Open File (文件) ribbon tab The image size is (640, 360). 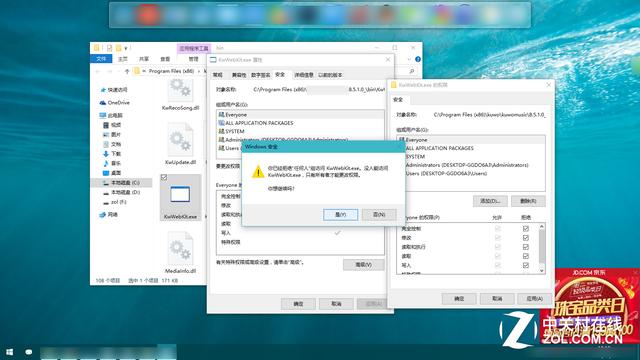coord(101,59)
